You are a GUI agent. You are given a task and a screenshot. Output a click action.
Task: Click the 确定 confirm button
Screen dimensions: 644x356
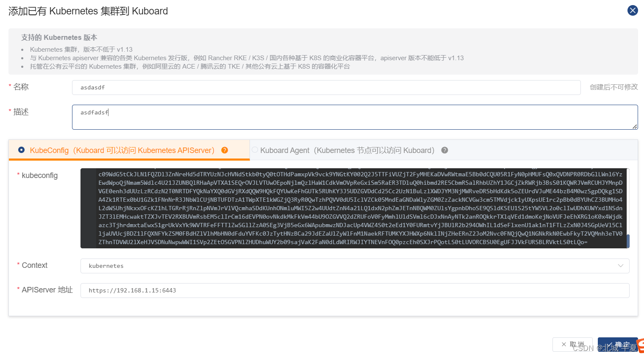coord(618,344)
